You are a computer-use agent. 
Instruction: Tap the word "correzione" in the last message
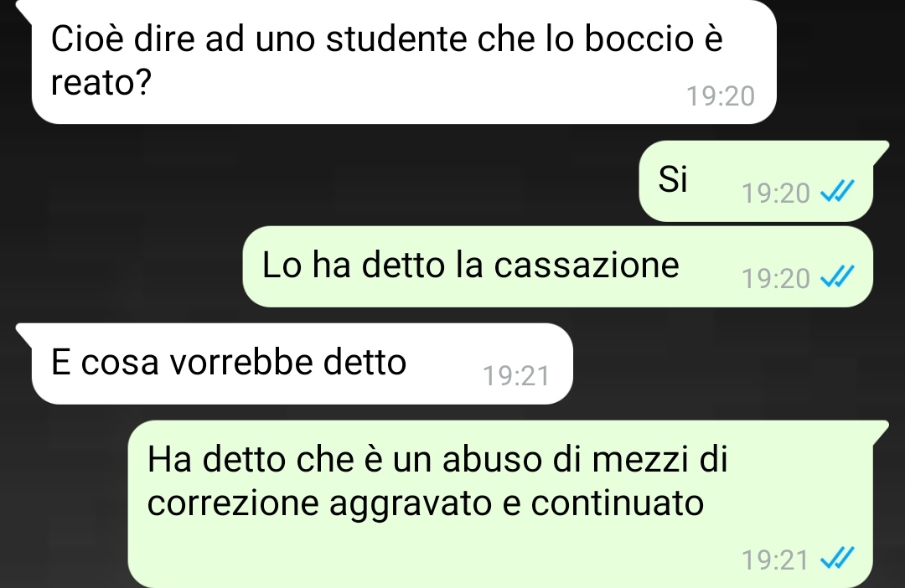click(x=233, y=503)
